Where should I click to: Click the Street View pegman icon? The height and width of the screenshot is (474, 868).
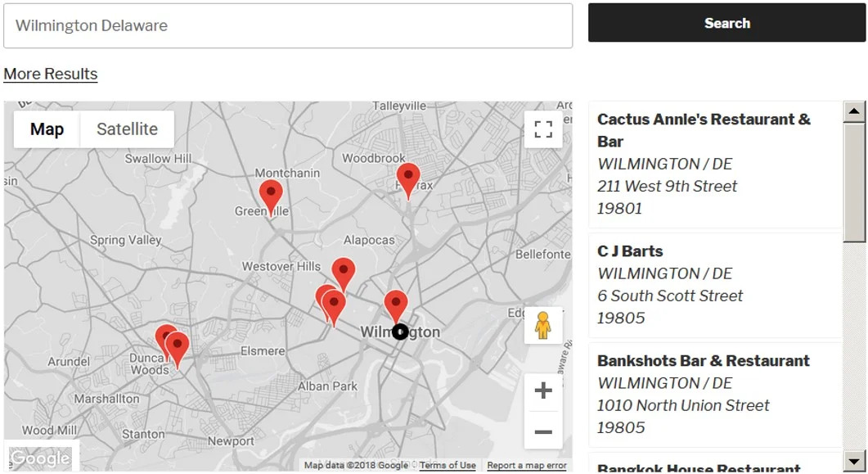pos(543,325)
